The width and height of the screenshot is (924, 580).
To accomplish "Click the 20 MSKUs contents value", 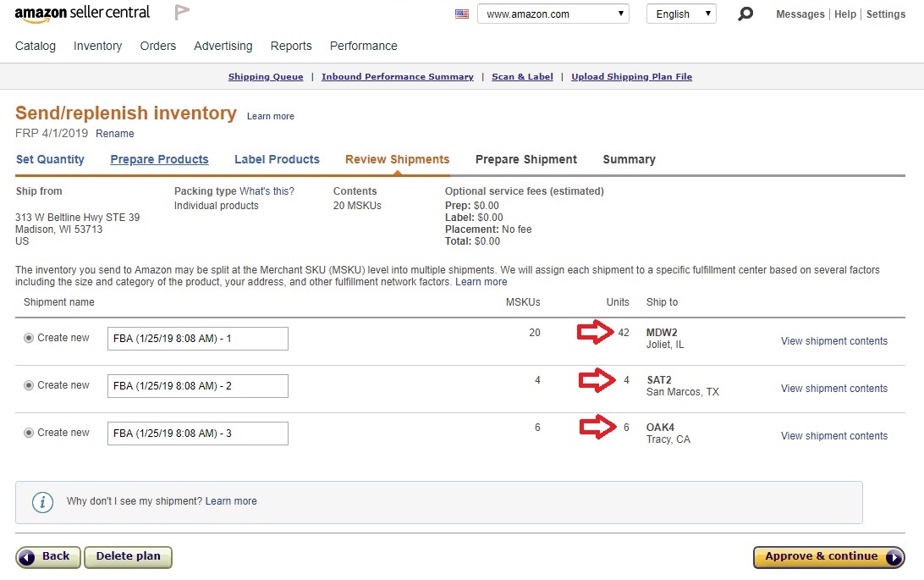I will tap(357, 206).
